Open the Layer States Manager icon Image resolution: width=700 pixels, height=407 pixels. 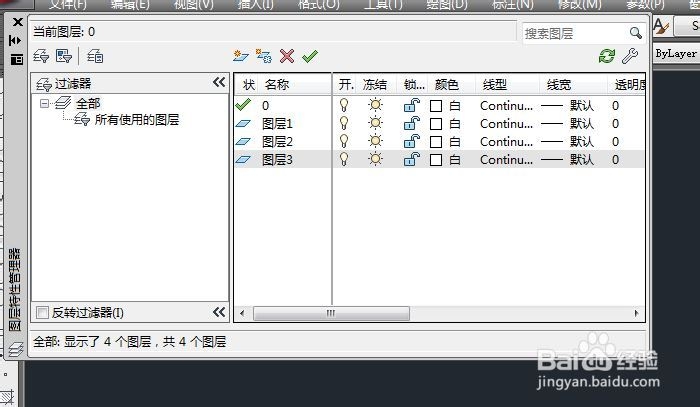[x=95, y=56]
